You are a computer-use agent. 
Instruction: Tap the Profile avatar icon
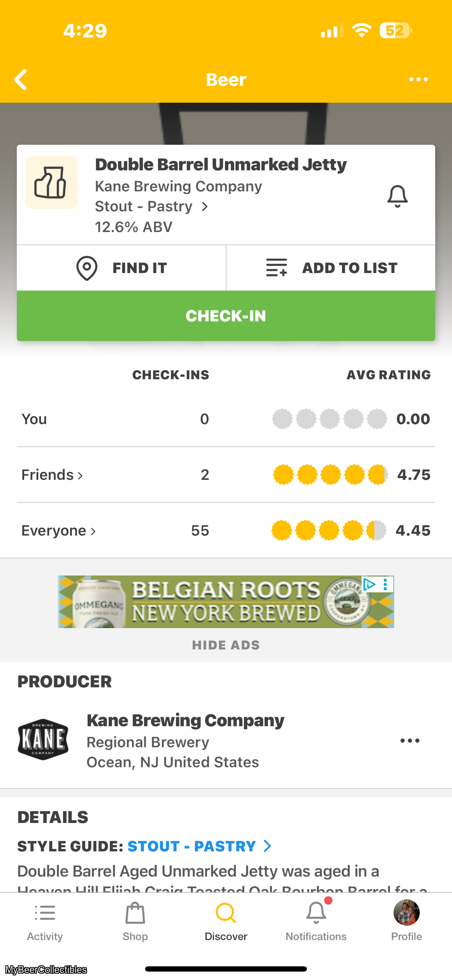[406, 913]
